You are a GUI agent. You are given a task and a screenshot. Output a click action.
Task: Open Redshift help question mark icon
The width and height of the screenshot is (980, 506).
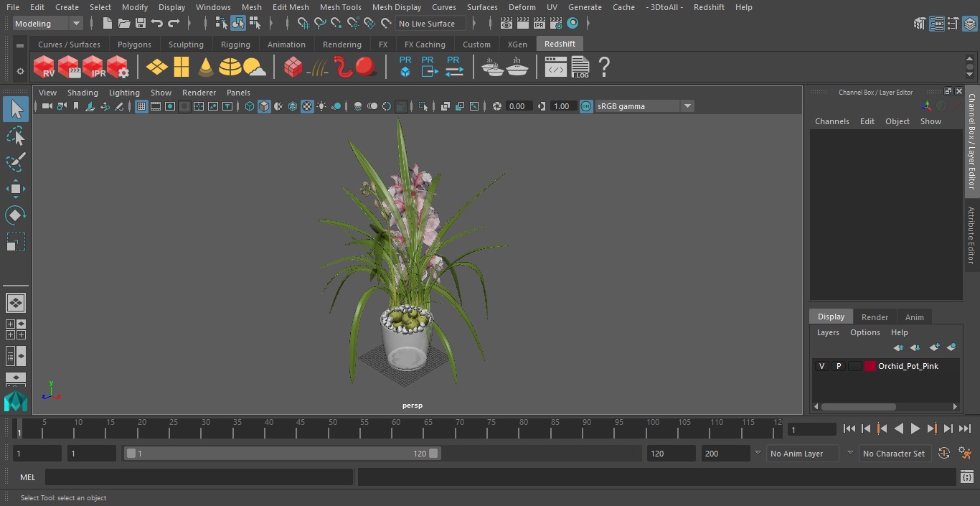coord(604,67)
